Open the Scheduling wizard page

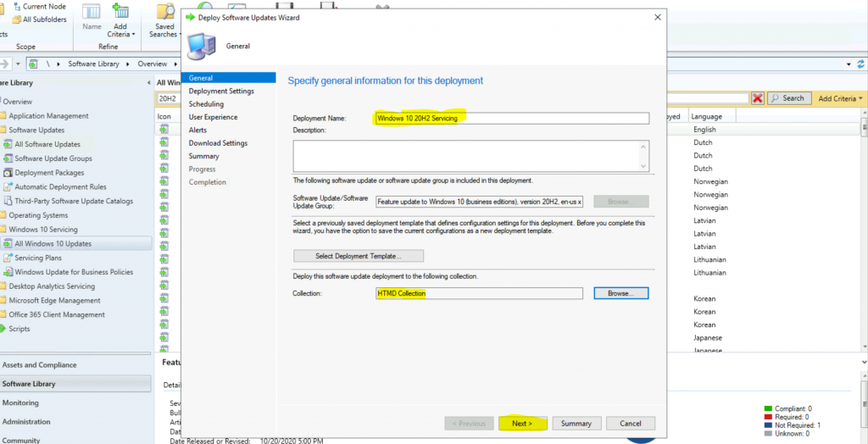tap(206, 104)
